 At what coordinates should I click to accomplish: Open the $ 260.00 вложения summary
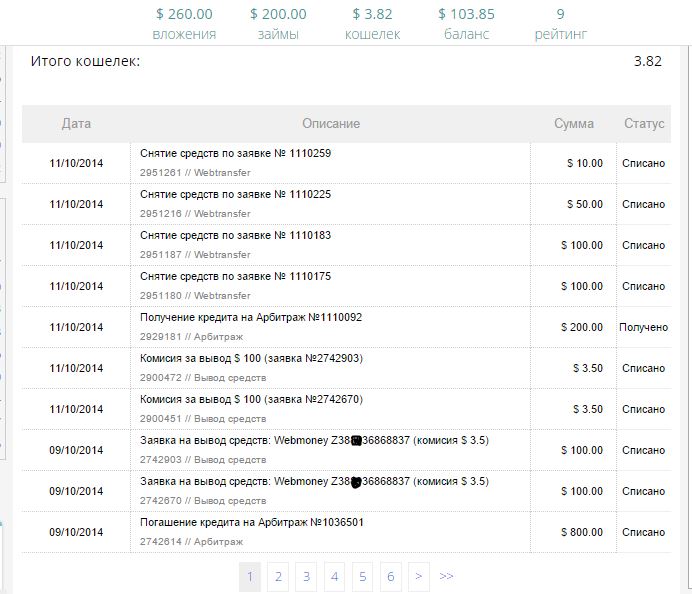(x=184, y=24)
